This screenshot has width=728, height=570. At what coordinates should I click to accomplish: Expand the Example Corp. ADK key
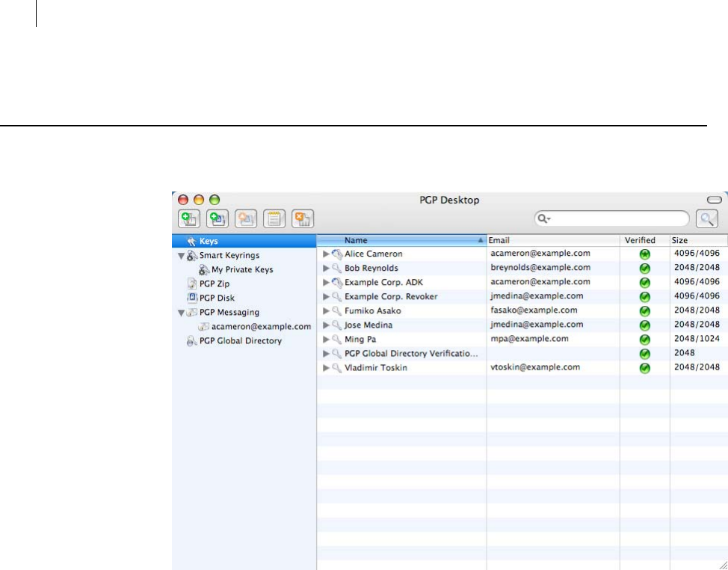click(x=326, y=283)
